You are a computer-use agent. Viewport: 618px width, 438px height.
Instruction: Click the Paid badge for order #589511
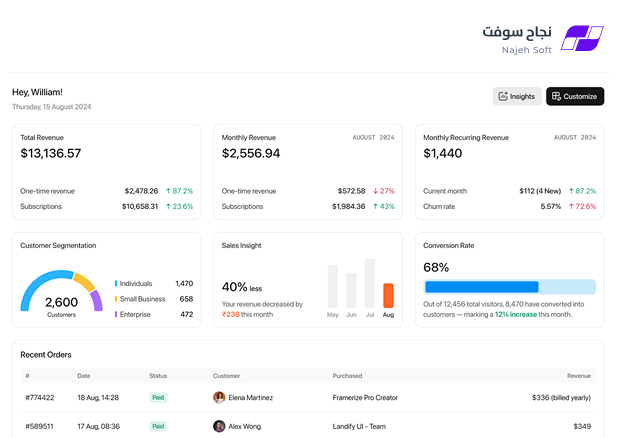click(x=158, y=426)
